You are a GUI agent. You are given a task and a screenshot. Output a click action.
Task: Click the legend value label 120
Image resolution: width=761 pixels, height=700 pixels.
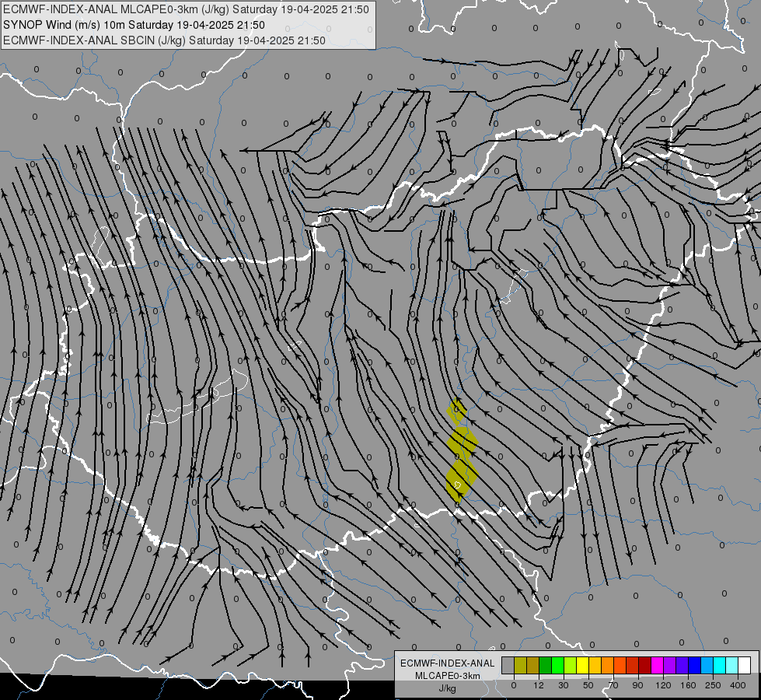tap(663, 685)
